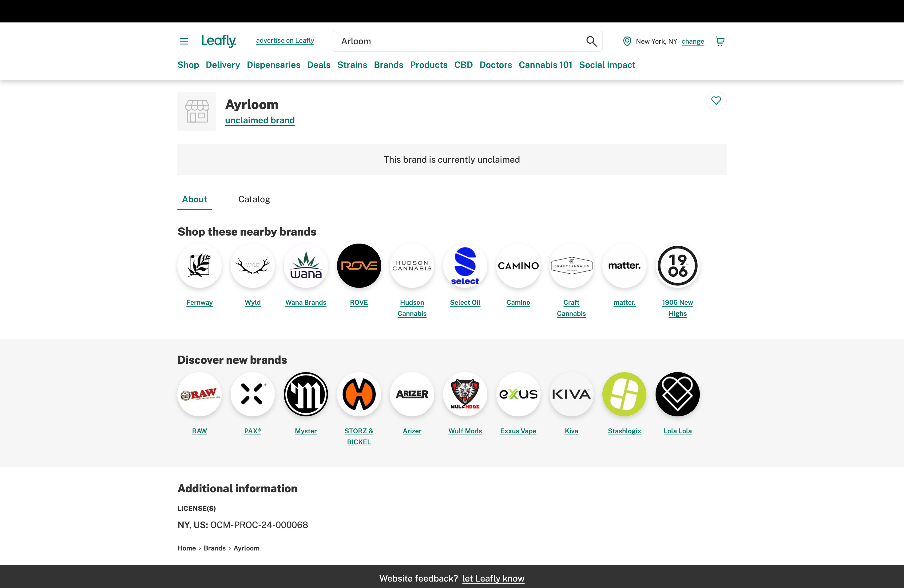Click the Fernway text link
Image resolution: width=904 pixels, height=588 pixels.
(x=200, y=302)
